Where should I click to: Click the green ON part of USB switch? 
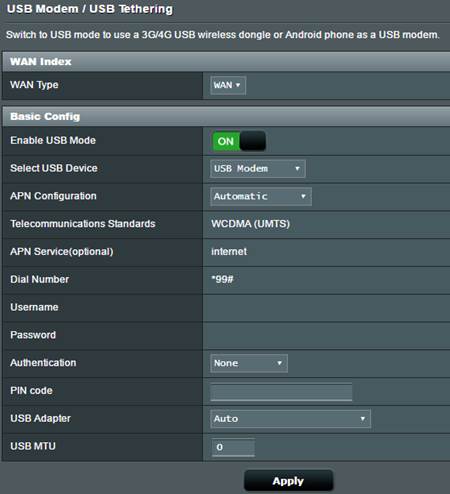(x=226, y=141)
